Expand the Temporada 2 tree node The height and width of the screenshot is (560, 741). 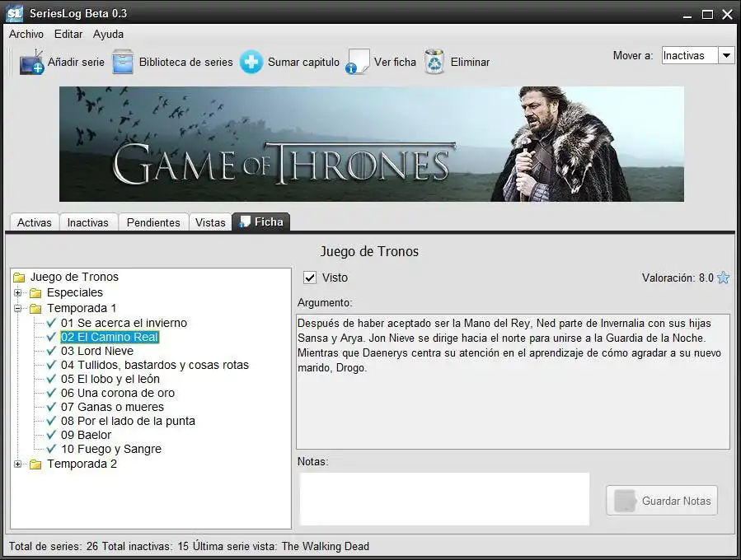pos(17,464)
